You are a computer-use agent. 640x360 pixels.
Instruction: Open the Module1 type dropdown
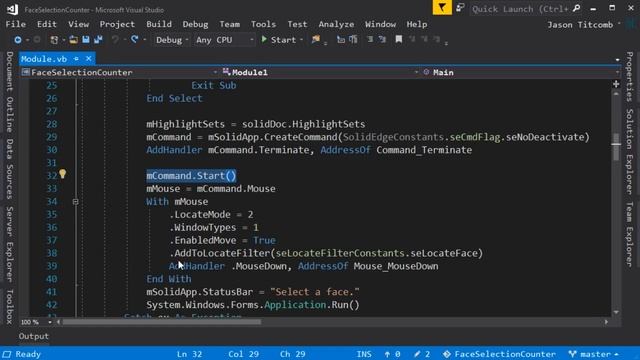321,72
